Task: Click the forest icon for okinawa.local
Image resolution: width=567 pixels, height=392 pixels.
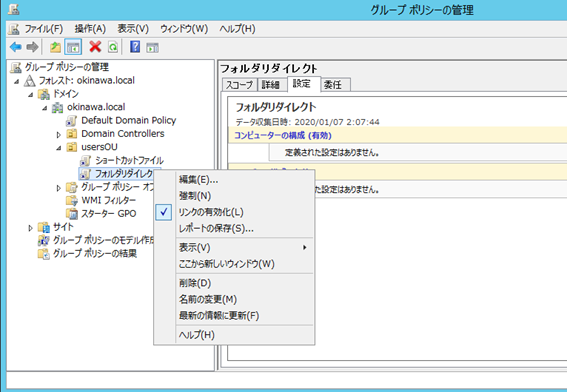Action: (29, 81)
